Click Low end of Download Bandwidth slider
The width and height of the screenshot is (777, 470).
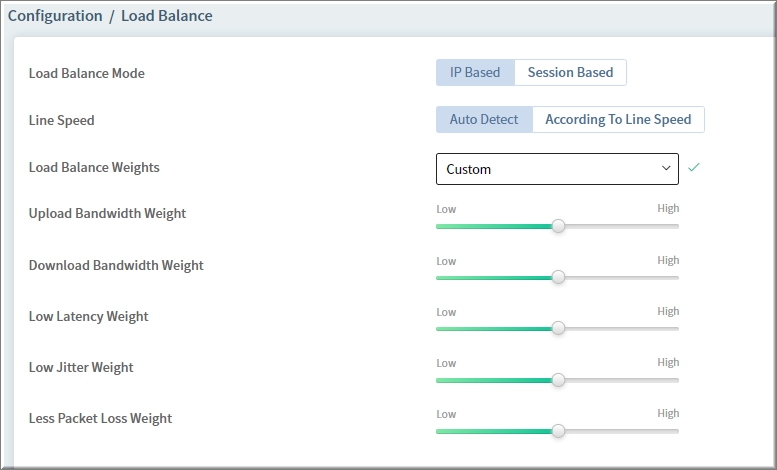click(446, 261)
